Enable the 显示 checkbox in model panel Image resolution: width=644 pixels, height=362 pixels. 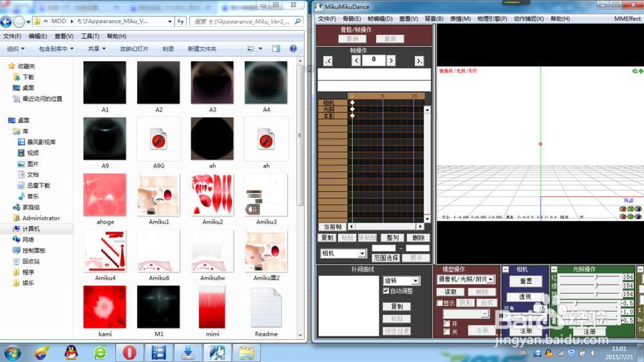[x=440, y=303]
